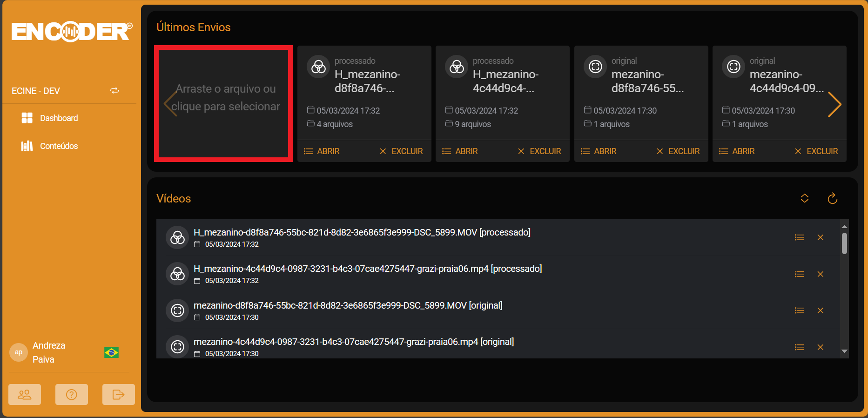The height and width of the screenshot is (418, 868).
Task: Open Dashboard from the sidebar
Action: click(59, 118)
